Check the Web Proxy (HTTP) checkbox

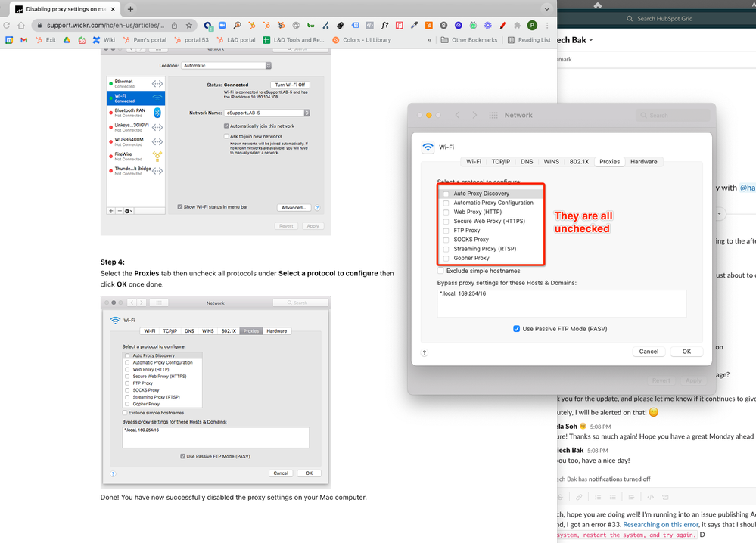point(445,212)
